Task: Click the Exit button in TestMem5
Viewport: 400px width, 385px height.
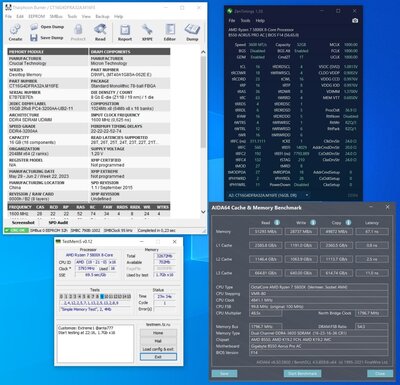Action: click(x=158, y=357)
